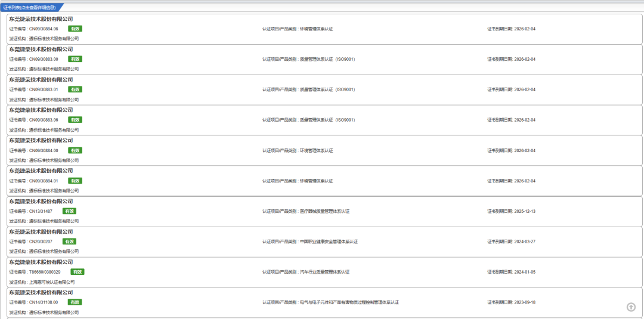The image size is (644, 319).
Task: Click 质量管理体系认证 category in CN09/30883.01 row
Action: coord(327,90)
